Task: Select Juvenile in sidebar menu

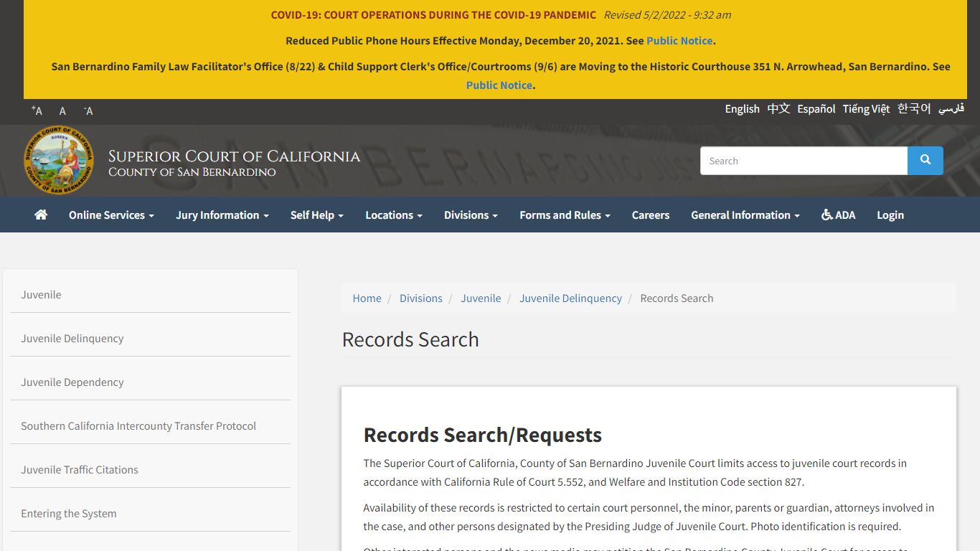Action: pos(150,295)
